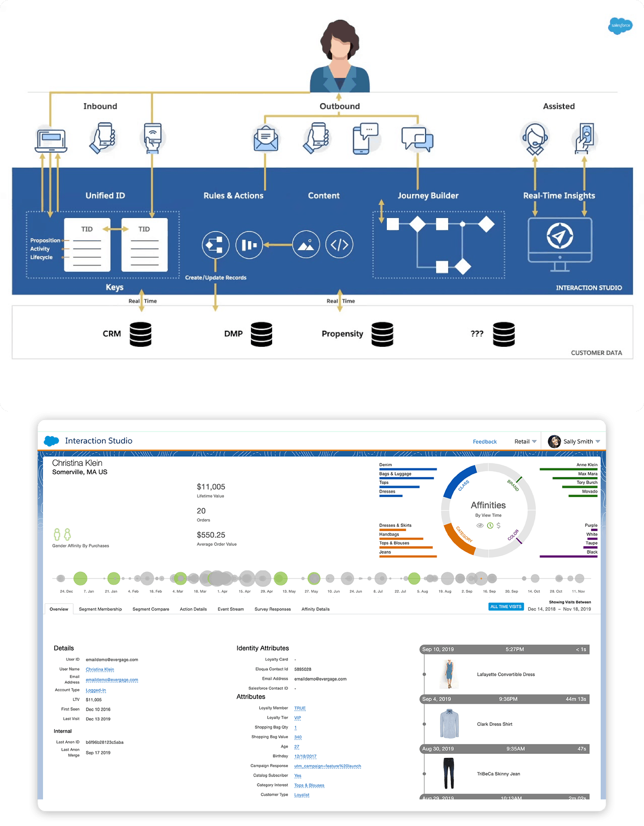The width and height of the screenshot is (644, 826).
Task: Click the wifi phone inbound icon
Action: (153, 138)
